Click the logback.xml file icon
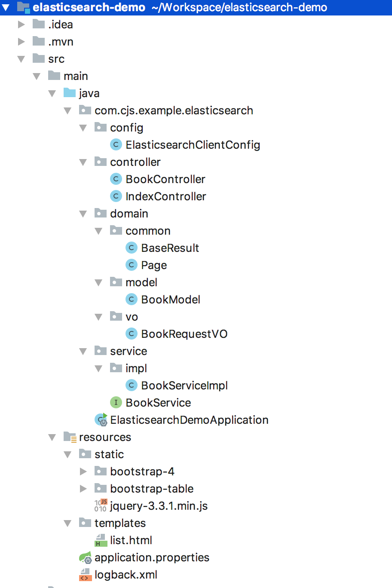392x588 pixels. [x=85, y=575]
